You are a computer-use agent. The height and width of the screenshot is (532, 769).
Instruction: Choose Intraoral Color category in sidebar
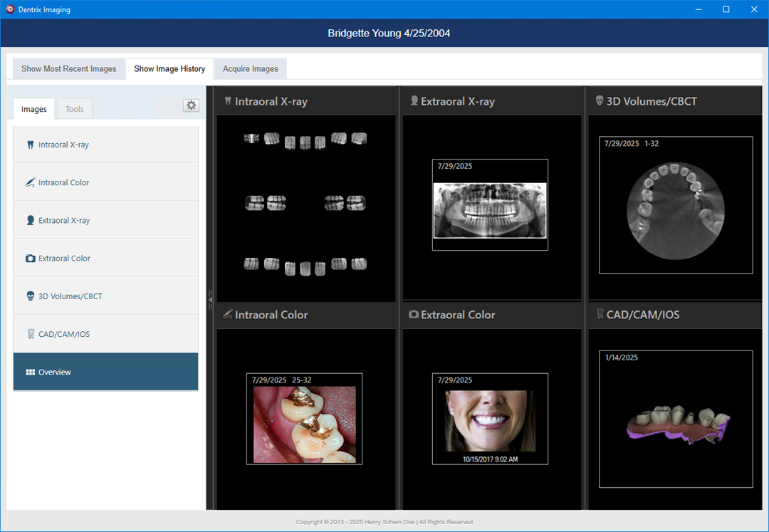pyautogui.click(x=106, y=182)
